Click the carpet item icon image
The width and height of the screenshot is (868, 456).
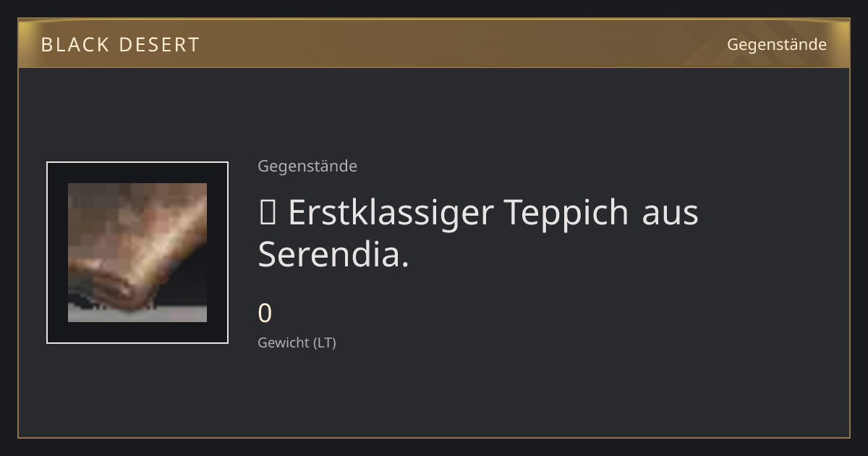click(x=137, y=253)
